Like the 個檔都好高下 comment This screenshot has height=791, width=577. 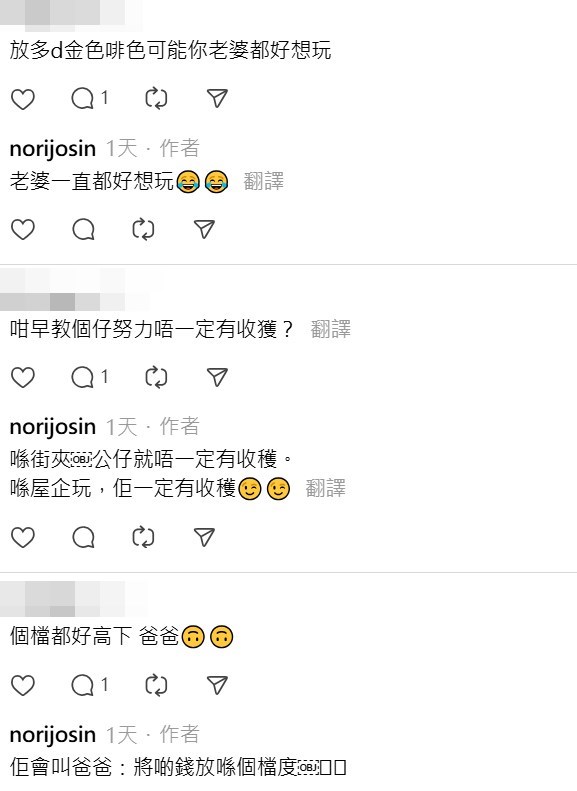(x=23, y=685)
